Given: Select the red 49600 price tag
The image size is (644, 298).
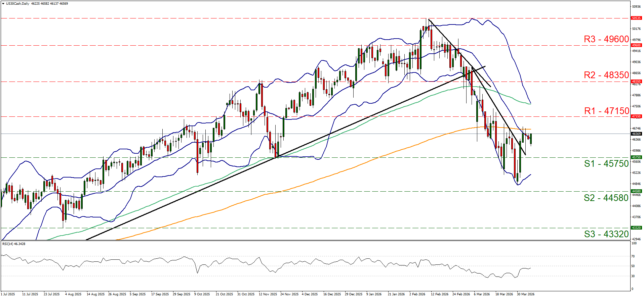Looking at the screenshot, I should (636, 45).
